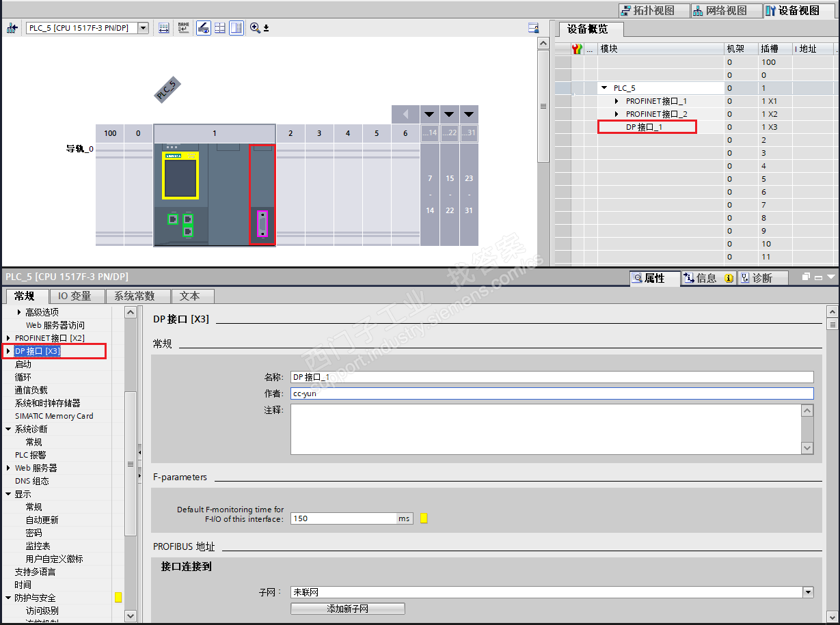
Task: Click the device view vertical scrollbar up arrow
Action: [x=543, y=44]
